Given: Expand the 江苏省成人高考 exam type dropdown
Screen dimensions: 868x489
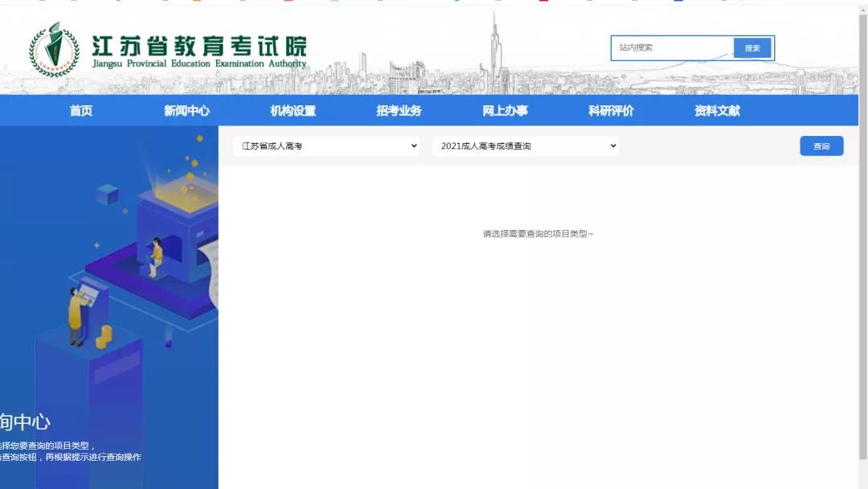Looking at the screenshot, I should pos(326,146).
